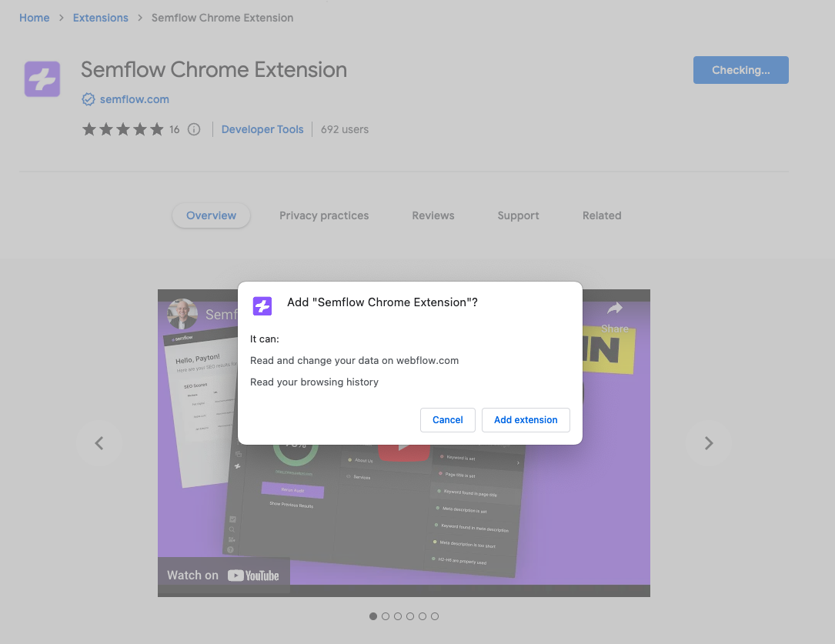
Task: Click the Semflow purple extension logo icon
Action: click(42, 78)
